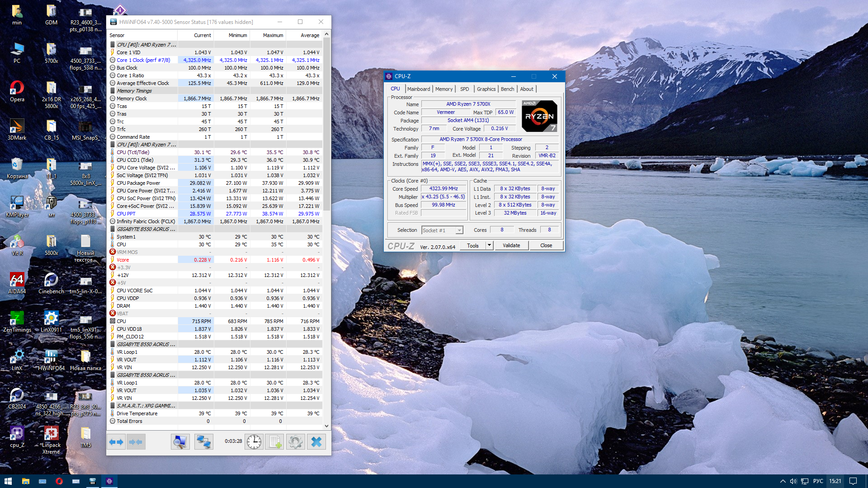This screenshot has width=868, height=488.
Task: Open the Socket #1 selection combo box
Action: pyautogui.click(x=442, y=230)
